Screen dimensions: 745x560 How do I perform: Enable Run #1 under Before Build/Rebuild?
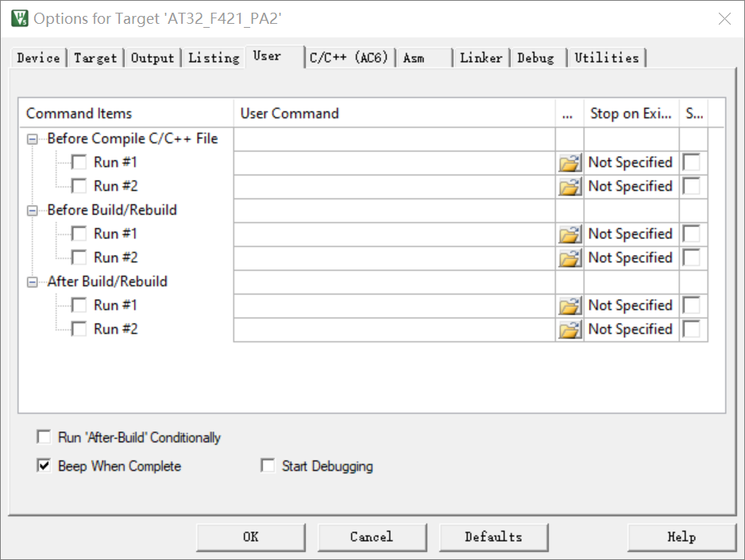click(x=79, y=234)
